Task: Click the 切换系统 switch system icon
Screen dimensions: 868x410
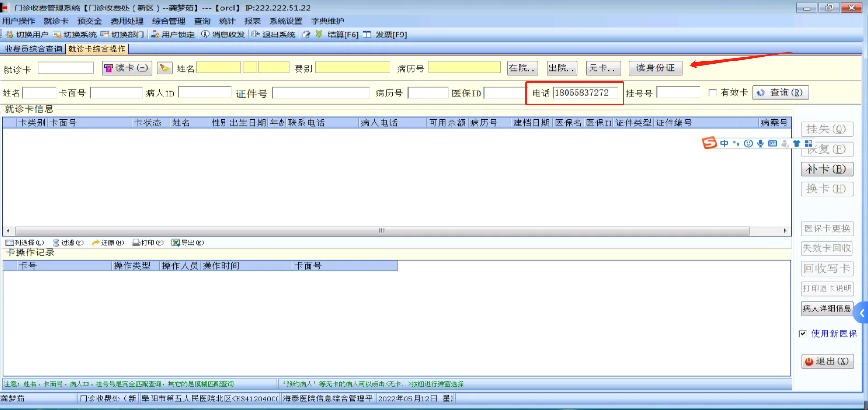Action: pyautogui.click(x=57, y=35)
